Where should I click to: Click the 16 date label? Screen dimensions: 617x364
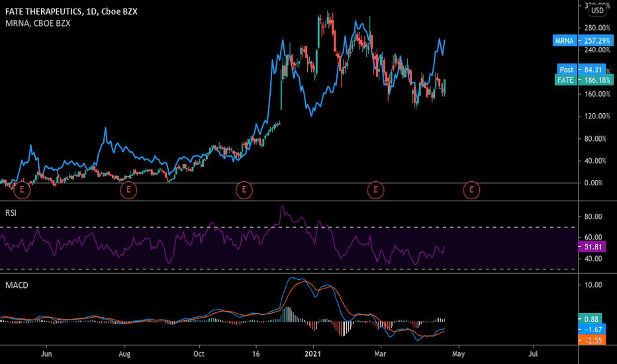(x=256, y=354)
